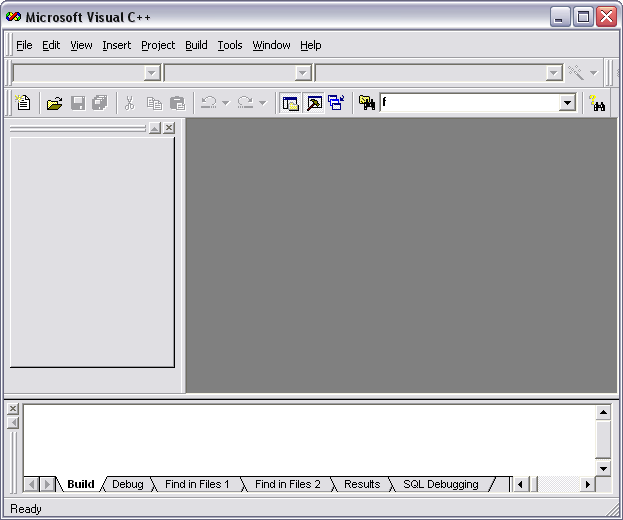Minimize the Visual C++ window
This screenshot has height=520, width=623.
(560, 17)
